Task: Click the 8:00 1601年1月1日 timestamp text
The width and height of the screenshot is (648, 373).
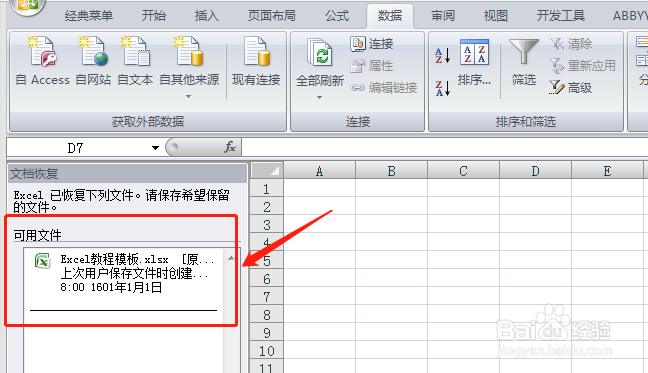Action: 111,287
